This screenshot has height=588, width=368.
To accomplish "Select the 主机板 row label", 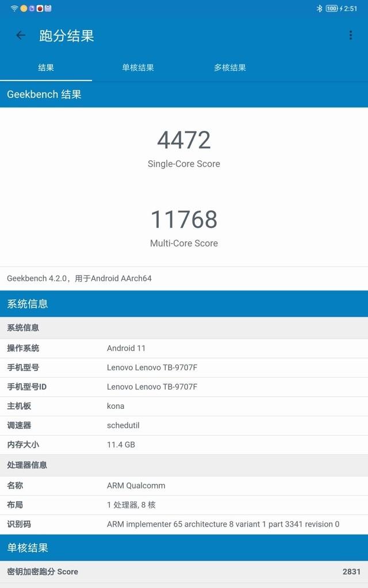I will 19,406.
